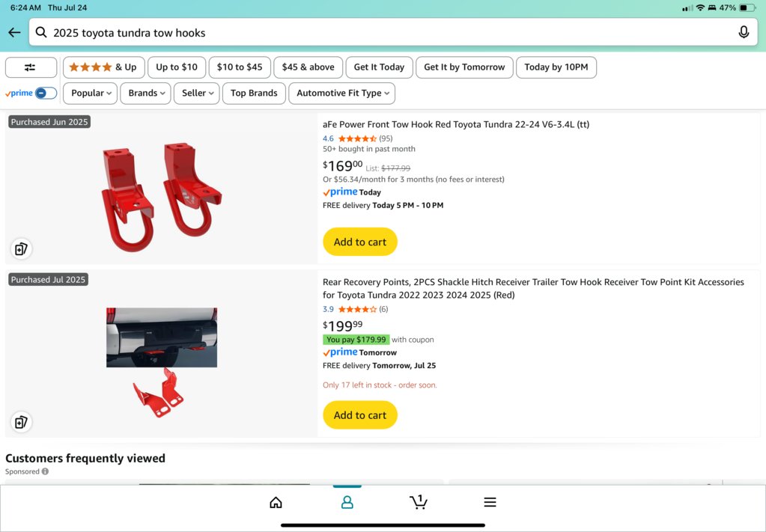Filter by 4 stars & Up

103,67
